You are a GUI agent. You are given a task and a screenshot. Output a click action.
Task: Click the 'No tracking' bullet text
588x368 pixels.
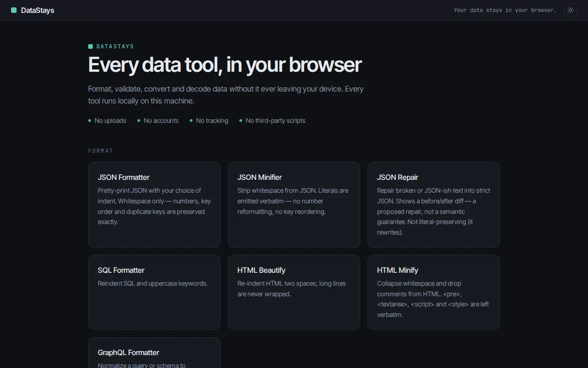point(212,121)
